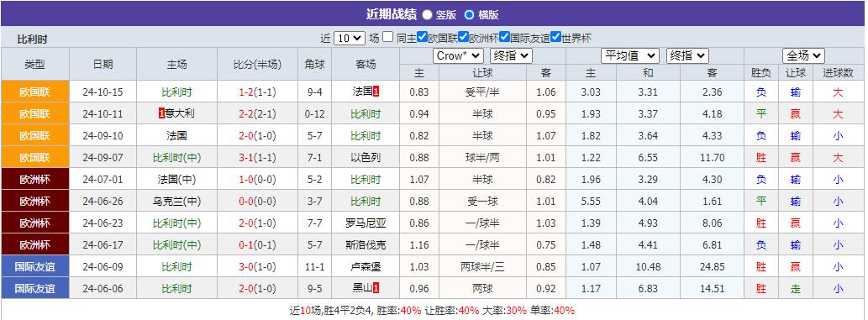Image resolution: width=868 pixels, height=320 pixels.
Task: Click the 3-0(1-0) score link
Action: click(x=257, y=267)
